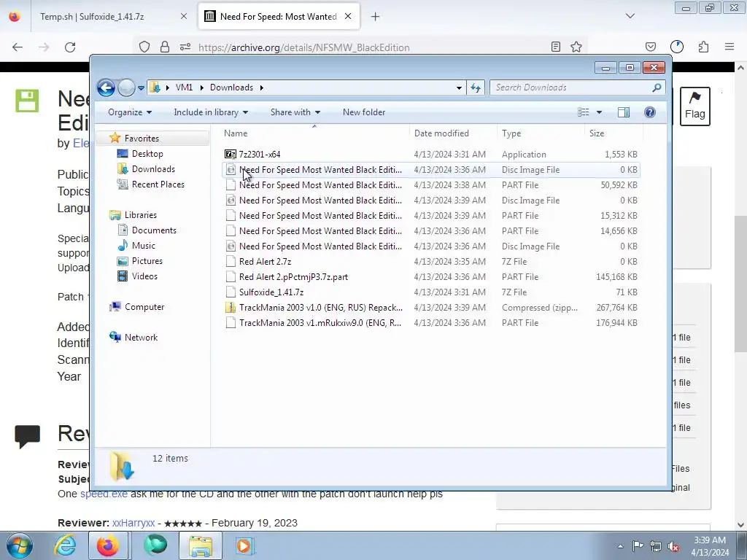Screen dimensions: 747x560
Task: Toggle the preview pane button
Action: (x=624, y=112)
